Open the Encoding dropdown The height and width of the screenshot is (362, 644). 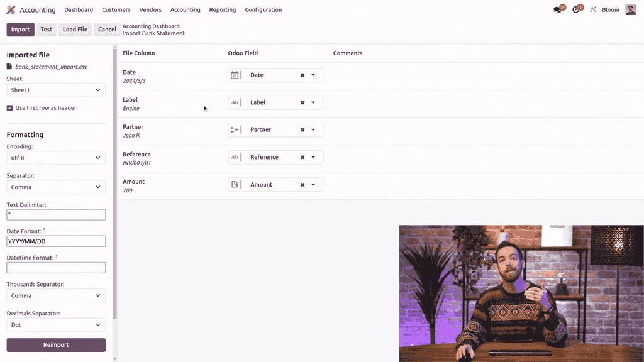[56, 158]
